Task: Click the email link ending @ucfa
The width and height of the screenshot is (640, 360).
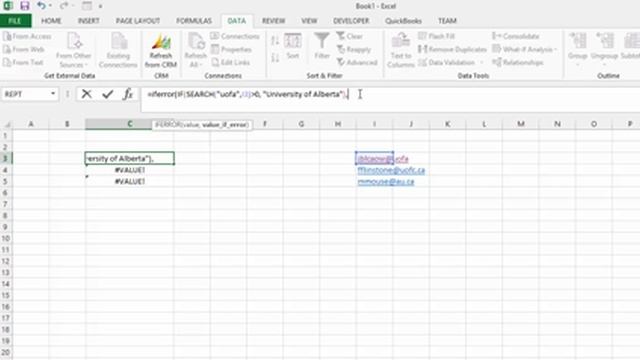Action: 382,159
